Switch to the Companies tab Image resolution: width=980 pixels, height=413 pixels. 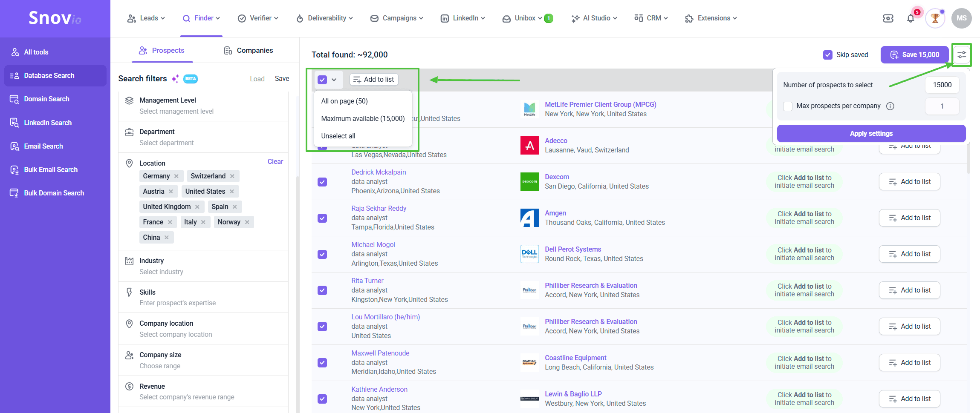pos(249,51)
